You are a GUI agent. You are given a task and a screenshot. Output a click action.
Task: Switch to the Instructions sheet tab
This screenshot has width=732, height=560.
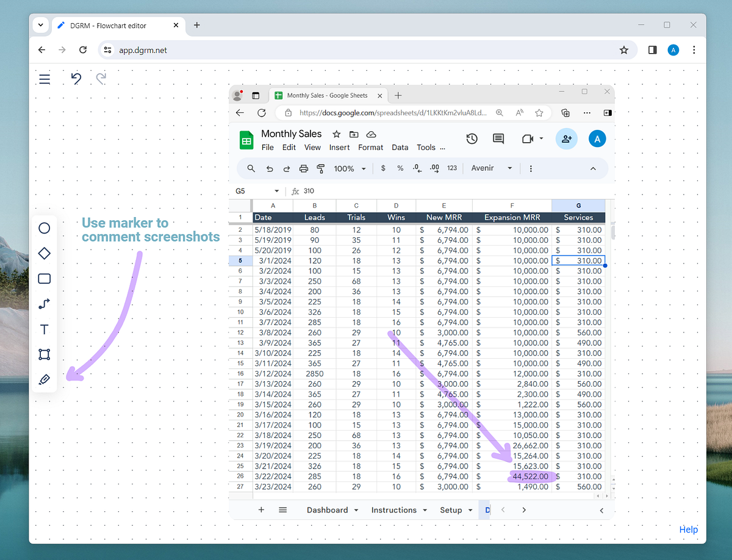pyautogui.click(x=393, y=510)
